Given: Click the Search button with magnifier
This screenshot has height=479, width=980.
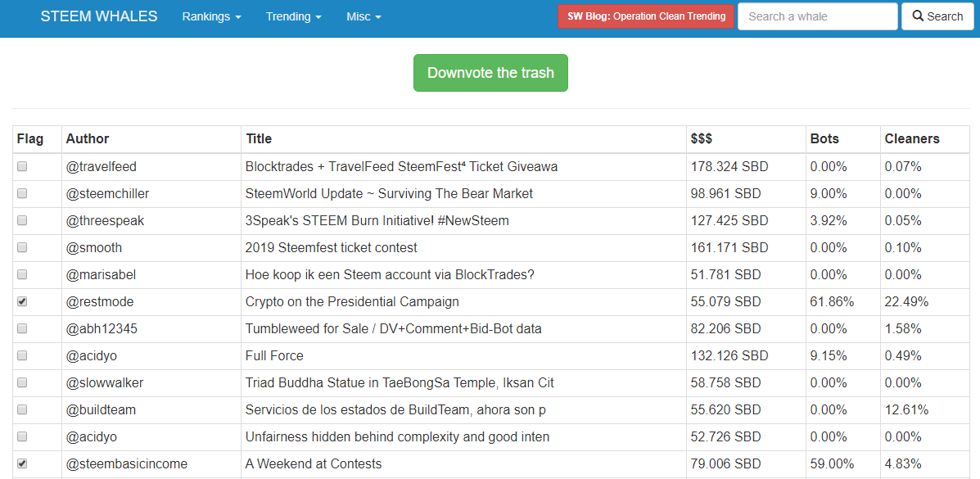Looking at the screenshot, I should [x=937, y=16].
